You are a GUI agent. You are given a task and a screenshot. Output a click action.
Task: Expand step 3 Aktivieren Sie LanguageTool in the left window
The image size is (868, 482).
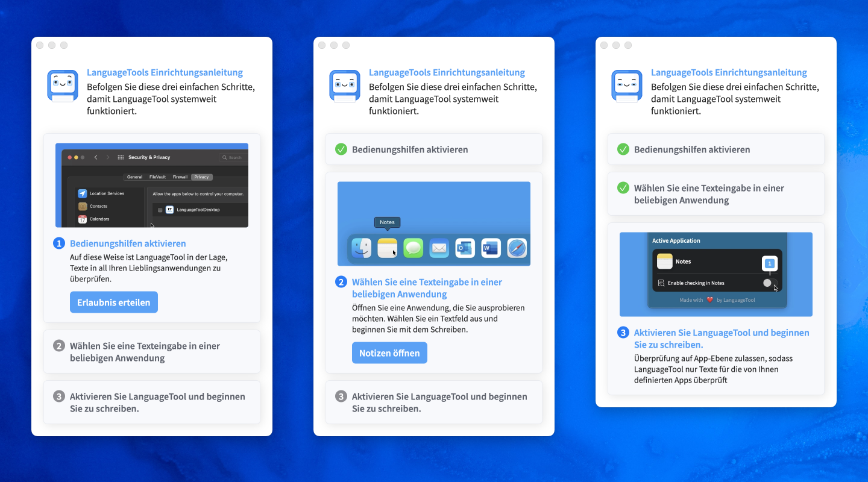pos(152,402)
